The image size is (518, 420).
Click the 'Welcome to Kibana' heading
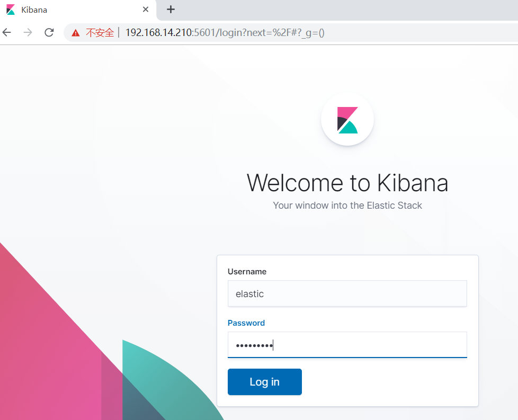(x=347, y=183)
